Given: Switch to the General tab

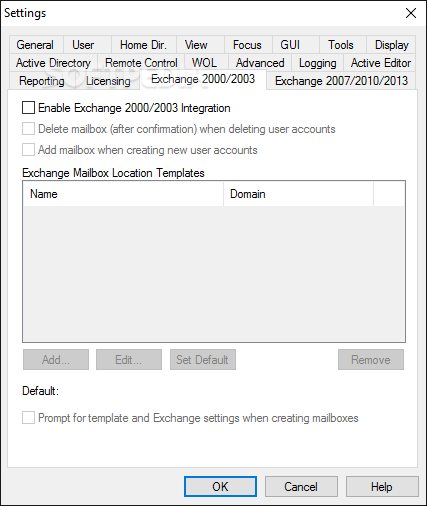Looking at the screenshot, I should [36, 45].
